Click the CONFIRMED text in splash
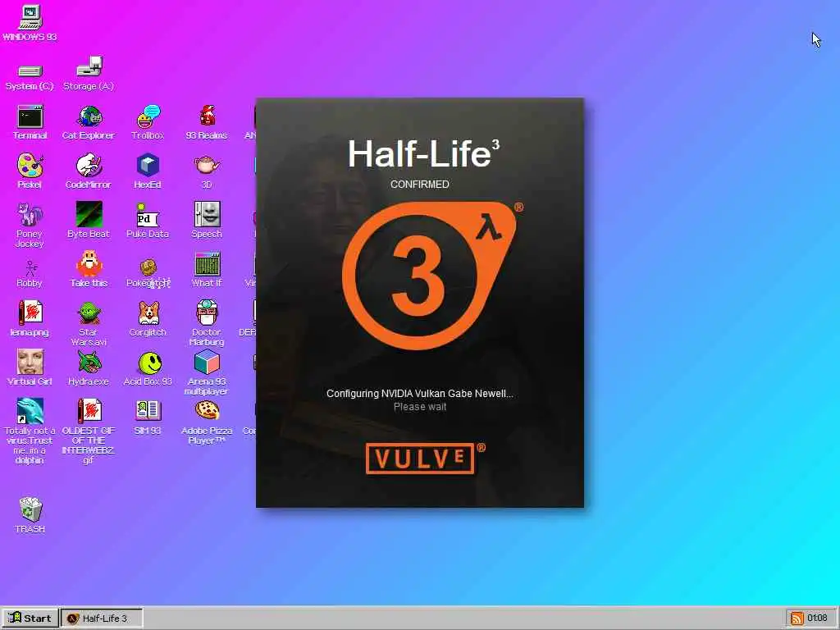The image size is (840, 630). [419, 185]
